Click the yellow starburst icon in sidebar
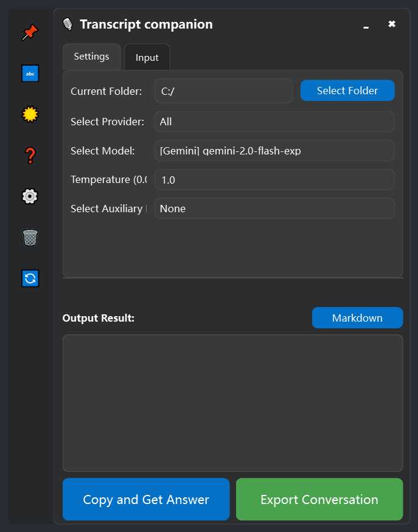The image size is (418, 532). pyautogui.click(x=30, y=115)
